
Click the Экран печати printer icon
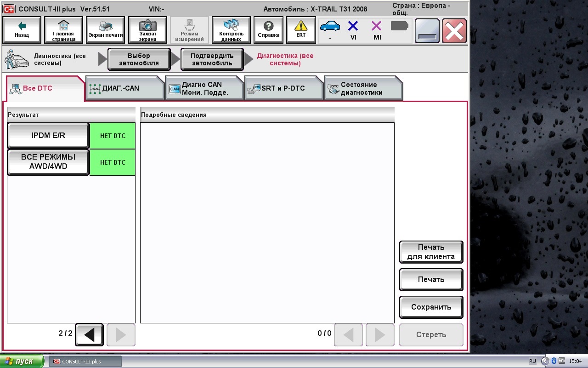pos(105,30)
